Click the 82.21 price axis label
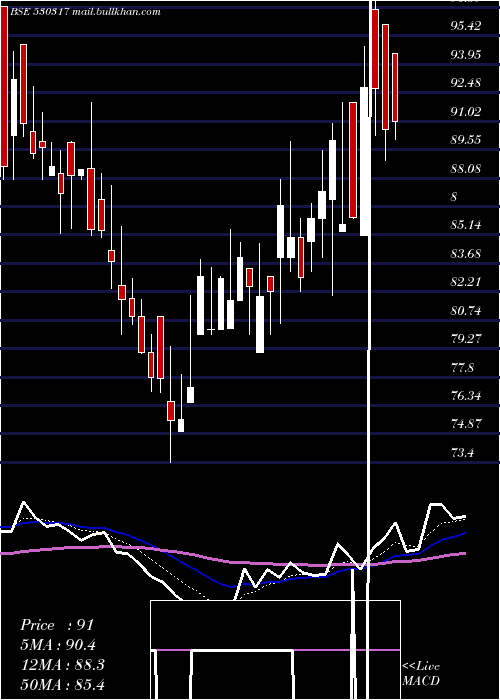 pyautogui.click(x=466, y=282)
